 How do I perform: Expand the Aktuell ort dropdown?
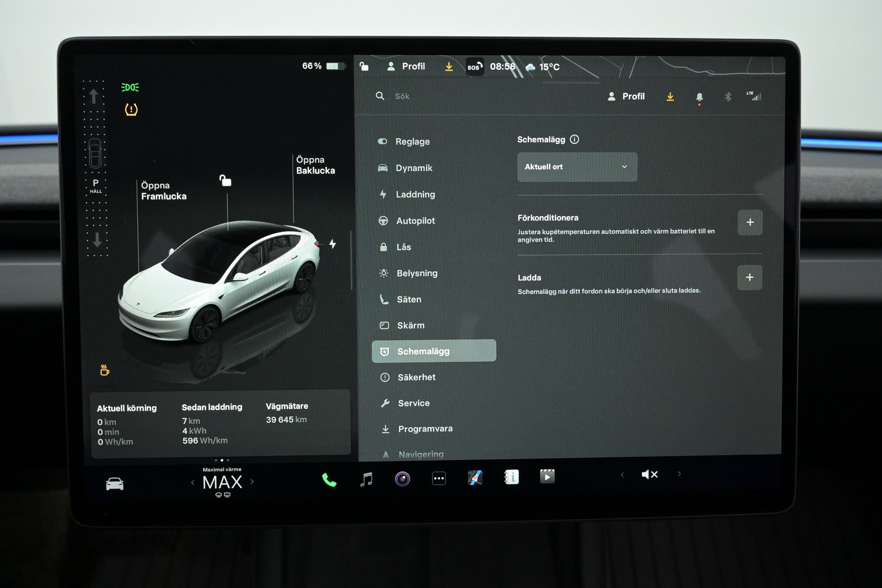click(x=577, y=167)
